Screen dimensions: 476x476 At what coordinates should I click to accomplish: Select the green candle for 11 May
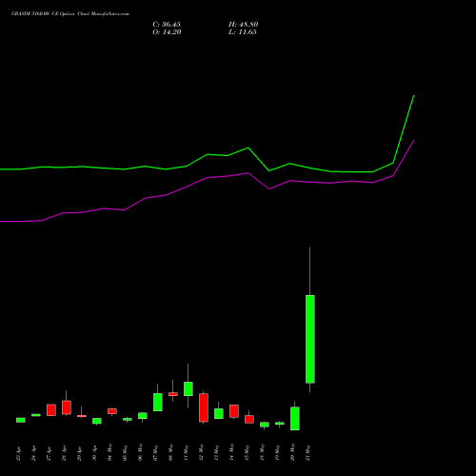[188, 388]
